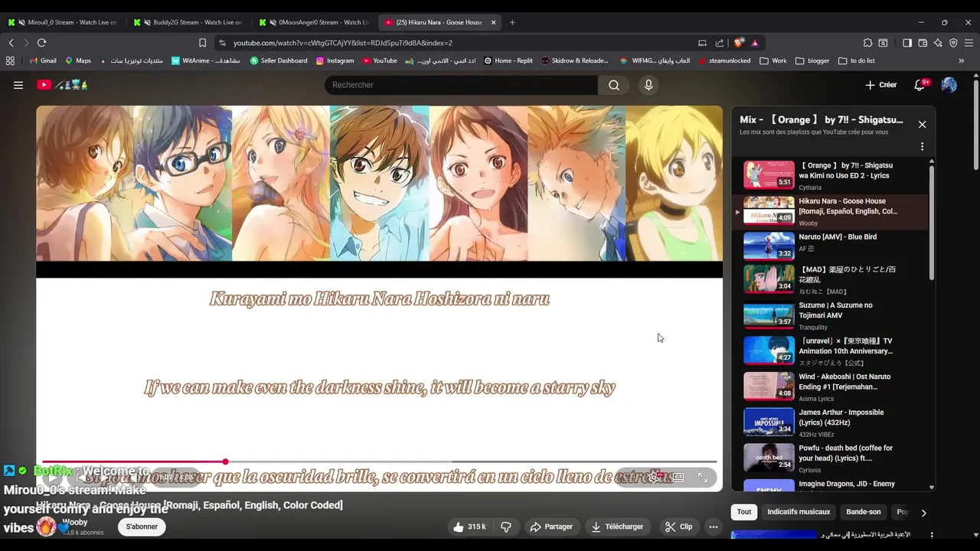
Task: Click the playlist panel scrollbar
Action: pyautogui.click(x=932, y=222)
